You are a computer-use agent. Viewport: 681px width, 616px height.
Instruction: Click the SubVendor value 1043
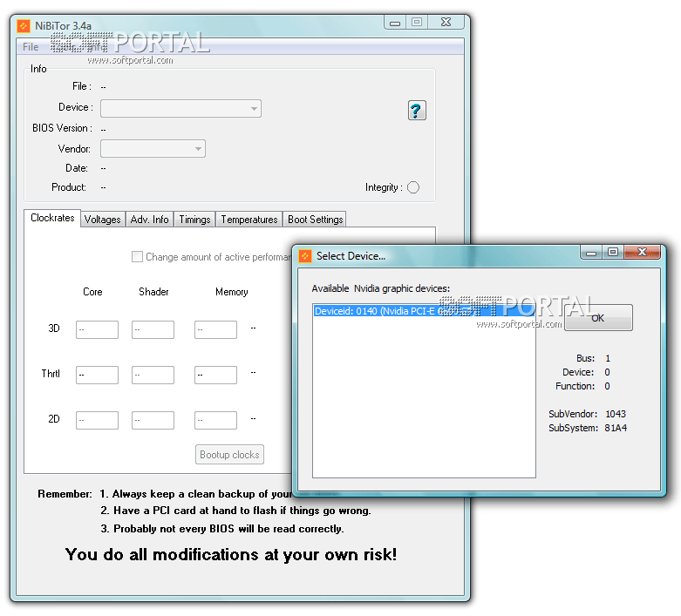pos(616,414)
